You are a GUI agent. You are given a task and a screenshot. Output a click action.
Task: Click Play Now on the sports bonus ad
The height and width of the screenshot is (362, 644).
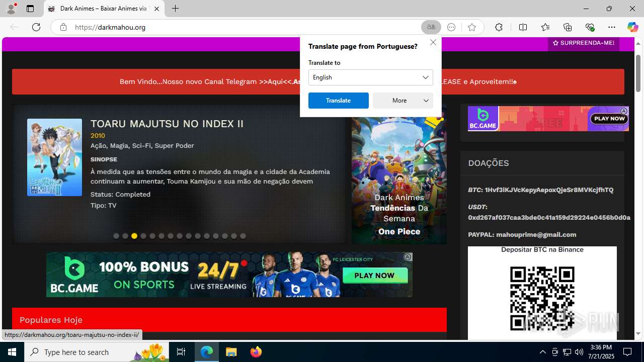[x=374, y=276]
